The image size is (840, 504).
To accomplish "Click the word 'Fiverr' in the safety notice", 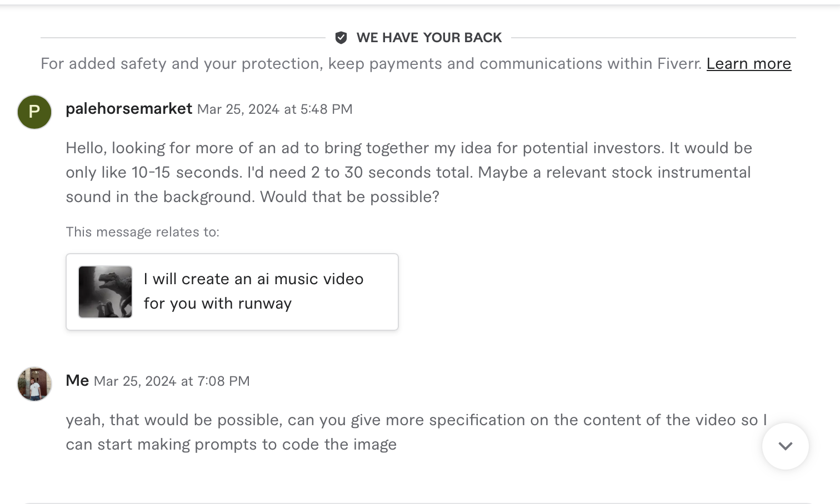I will 679,64.
